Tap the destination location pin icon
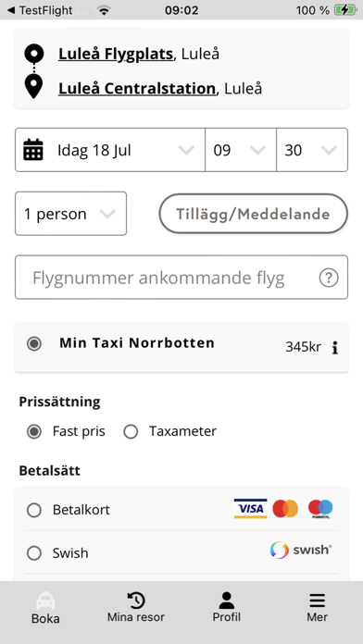The height and width of the screenshot is (644, 363). [33, 86]
